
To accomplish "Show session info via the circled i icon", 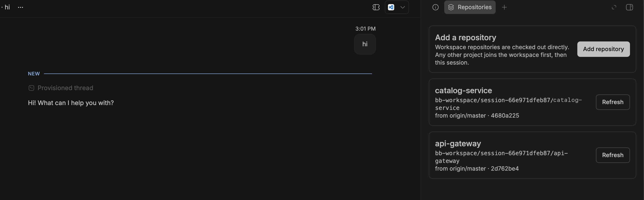I will coord(436,7).
